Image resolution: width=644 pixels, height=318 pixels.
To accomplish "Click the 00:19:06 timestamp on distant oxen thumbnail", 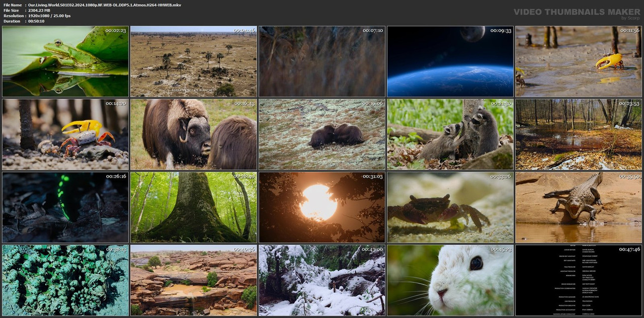I will pos(373,104).
